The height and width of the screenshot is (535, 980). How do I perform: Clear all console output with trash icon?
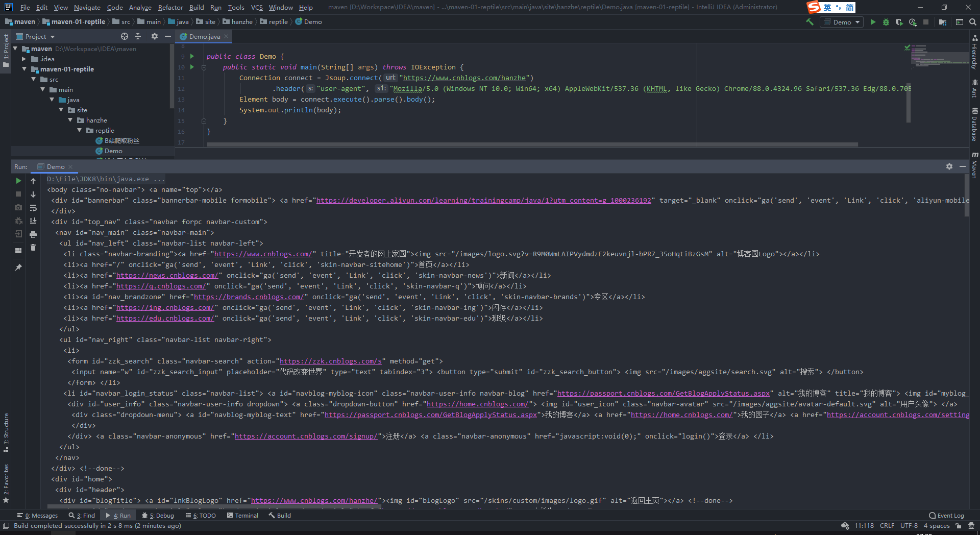(x=33, y=248)
